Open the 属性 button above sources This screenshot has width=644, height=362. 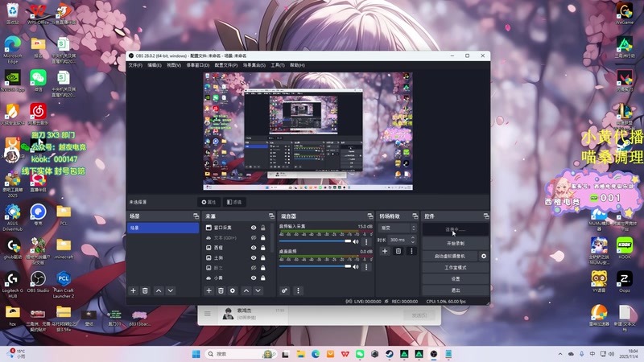click(208, 202)
